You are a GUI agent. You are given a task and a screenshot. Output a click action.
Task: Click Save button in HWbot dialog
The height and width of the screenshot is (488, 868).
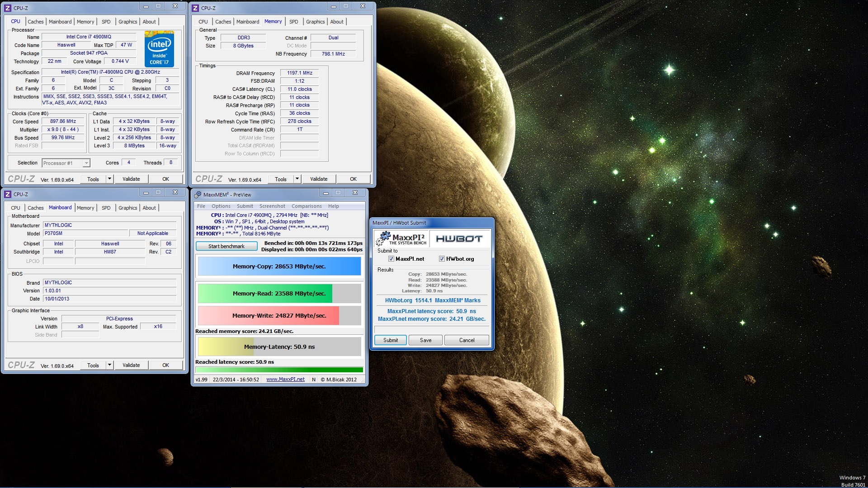(x=425, y=340)
